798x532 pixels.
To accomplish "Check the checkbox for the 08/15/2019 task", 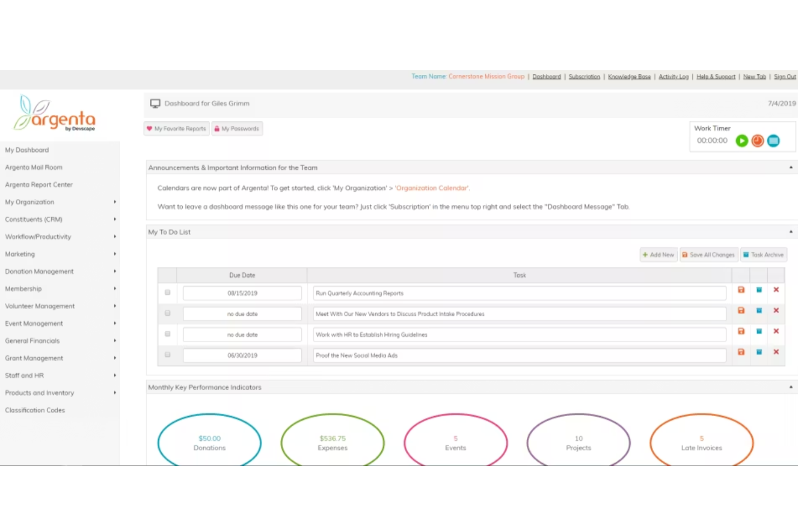I will pyautogui.click(x=167, y=292).
